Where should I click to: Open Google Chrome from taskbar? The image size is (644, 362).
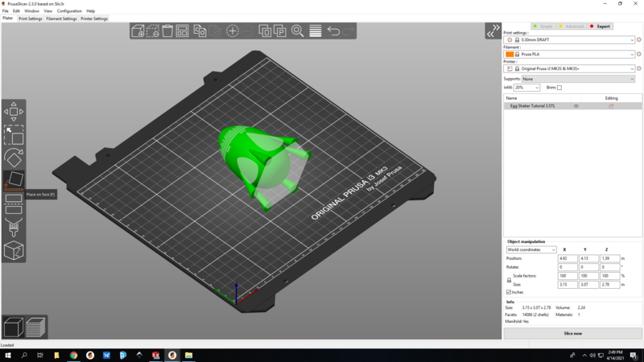point(73,356)
